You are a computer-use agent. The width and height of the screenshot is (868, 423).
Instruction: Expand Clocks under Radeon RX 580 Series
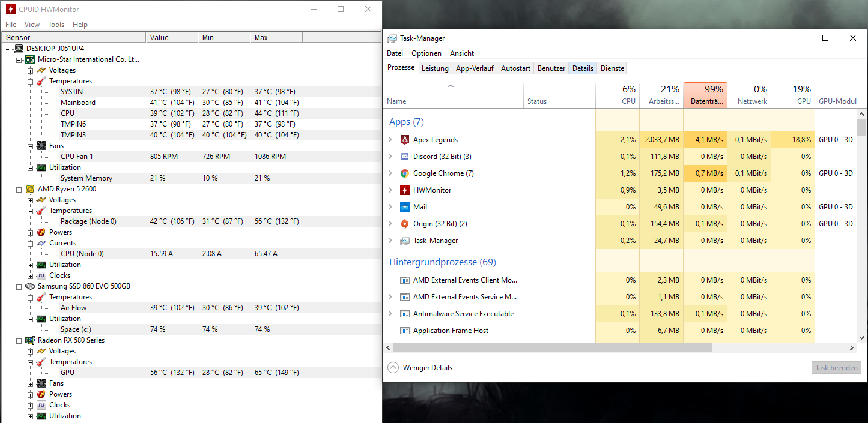pos(31,405)
